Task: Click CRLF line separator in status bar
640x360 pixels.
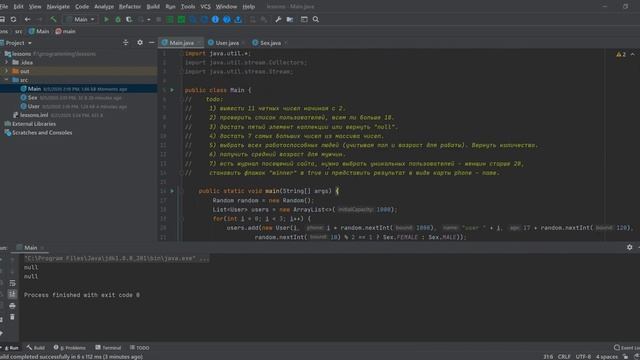Action: pyautogui.click(x=564, y=357)
